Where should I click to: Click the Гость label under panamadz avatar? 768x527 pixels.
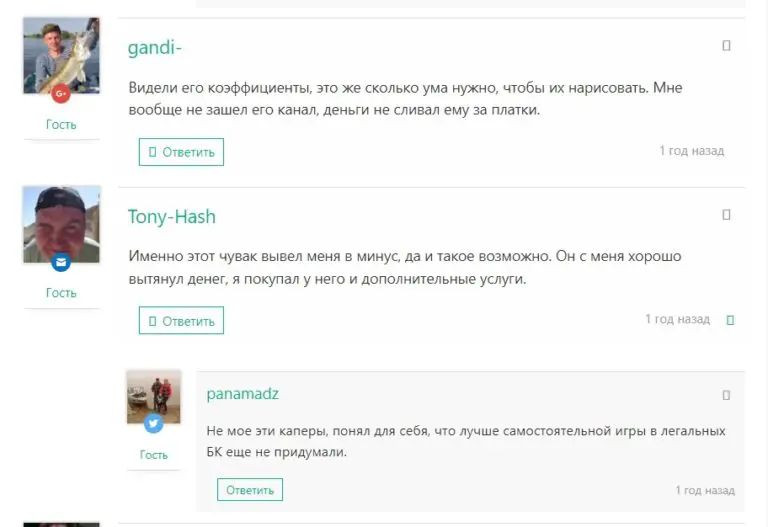pos(153,455)
